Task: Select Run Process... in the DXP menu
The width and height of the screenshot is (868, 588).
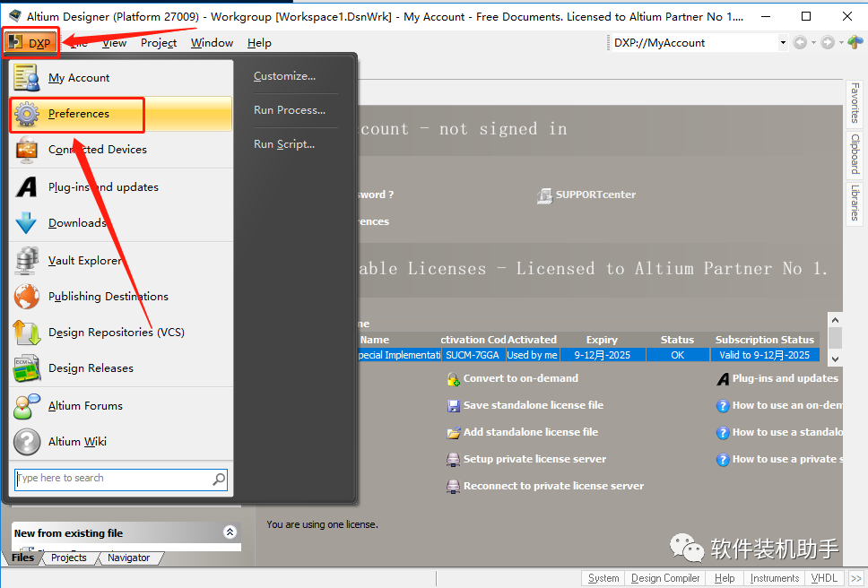Action: pos(290,110)
